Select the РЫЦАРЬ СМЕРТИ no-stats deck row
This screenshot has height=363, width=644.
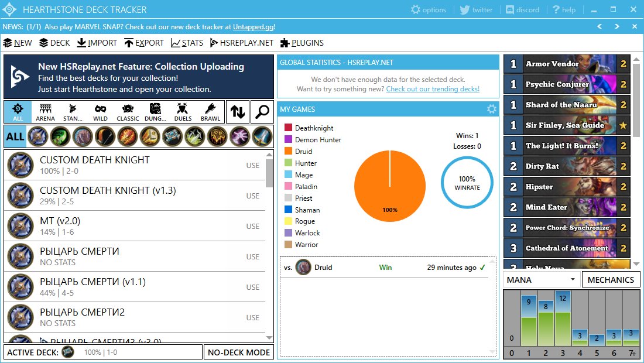[x=135, y=256]
